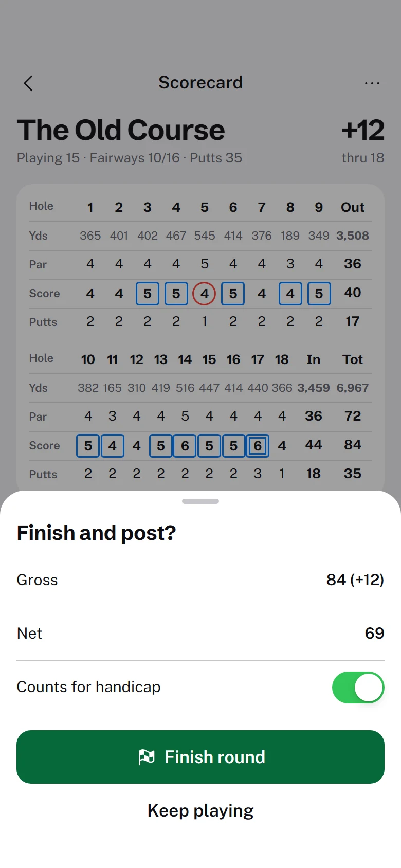Screen dimensions: 401x868
Task: Turn off Counts for handicap switch
Action: 358,687
